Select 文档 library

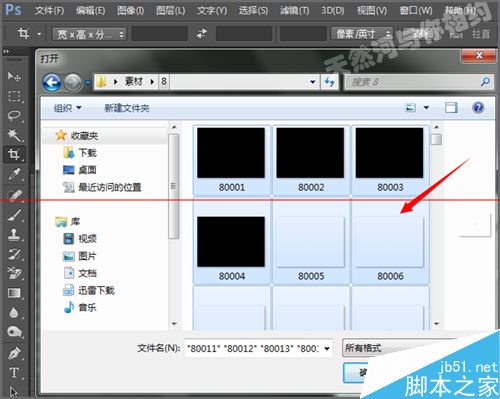(x=80, y=273)
